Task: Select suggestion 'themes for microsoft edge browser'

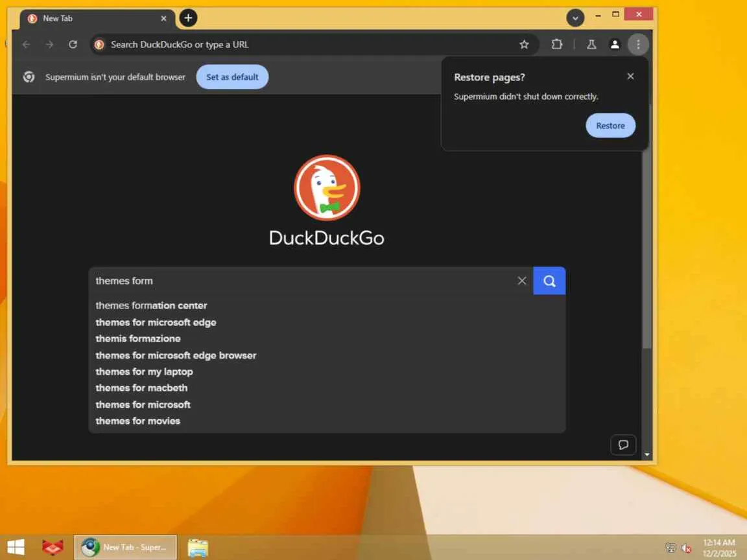Action: (x=327, y=355)
